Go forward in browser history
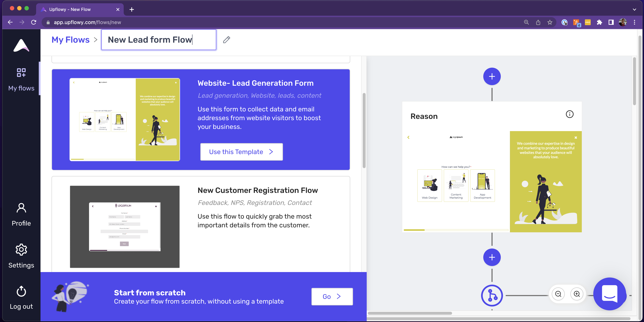Image resolution: width=644 pixels, height=322 pixels. point(22,22)
